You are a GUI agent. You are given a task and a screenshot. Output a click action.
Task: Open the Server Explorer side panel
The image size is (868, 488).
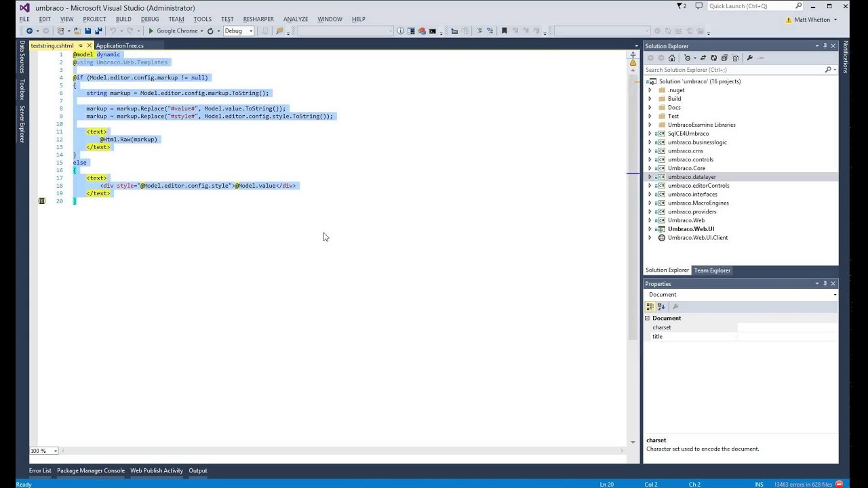(x=22, y=124)
